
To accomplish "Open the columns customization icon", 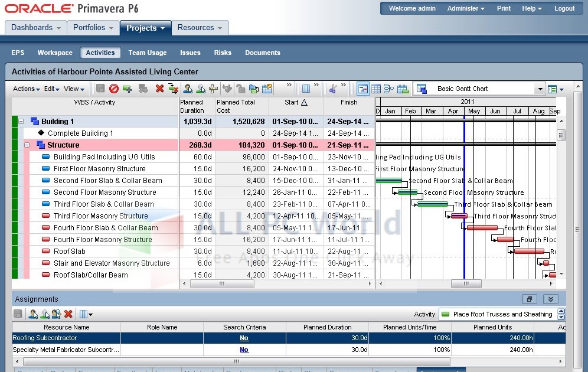I will [x=306, y=89].
